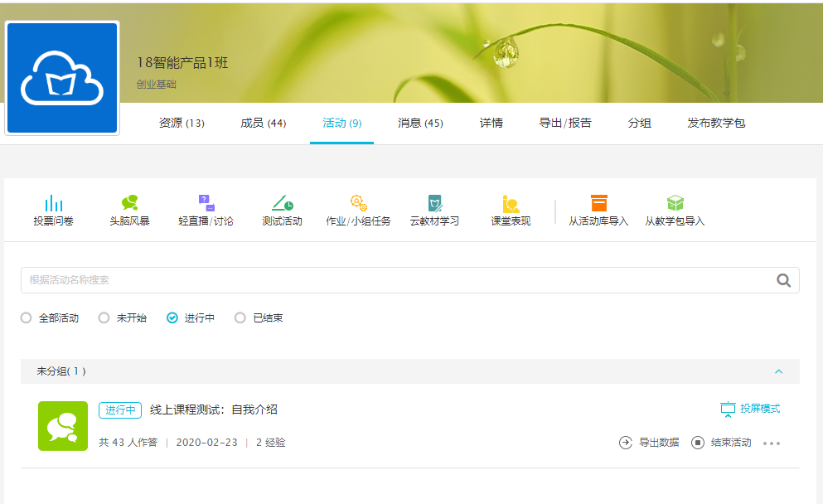The height and width of the screenshot is (504, 823).
Task: Choose the 已结束 radio option
Action: click(x=240, y=317)
